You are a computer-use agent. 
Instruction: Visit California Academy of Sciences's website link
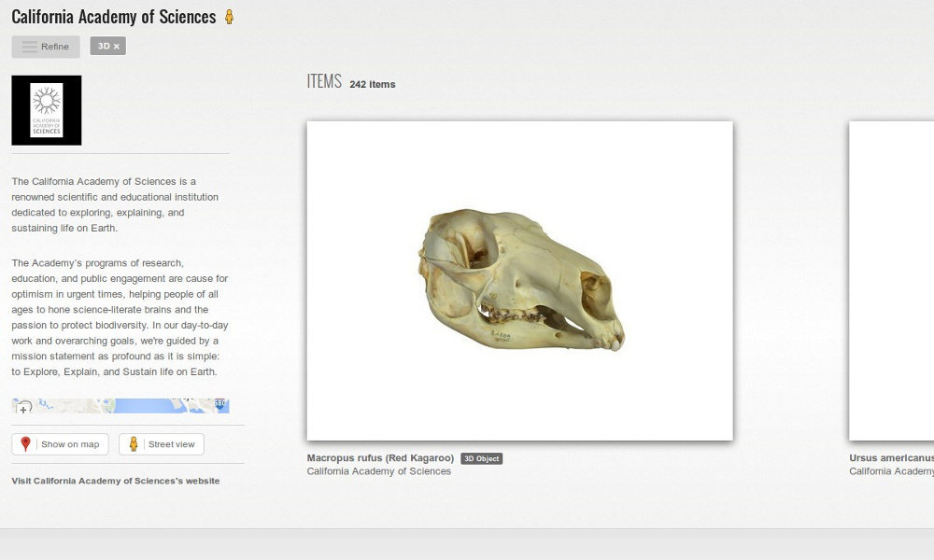coord(114,481)
